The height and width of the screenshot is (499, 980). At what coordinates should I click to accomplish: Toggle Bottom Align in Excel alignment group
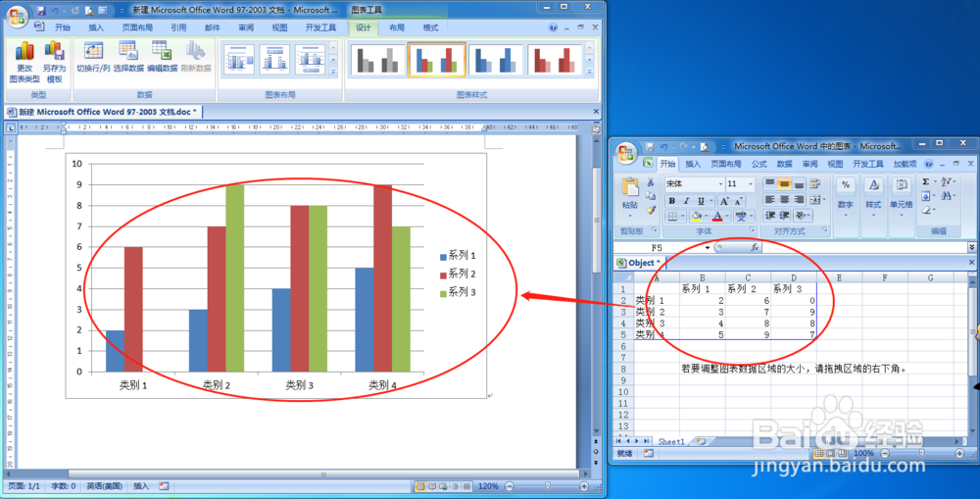[799, 184]
